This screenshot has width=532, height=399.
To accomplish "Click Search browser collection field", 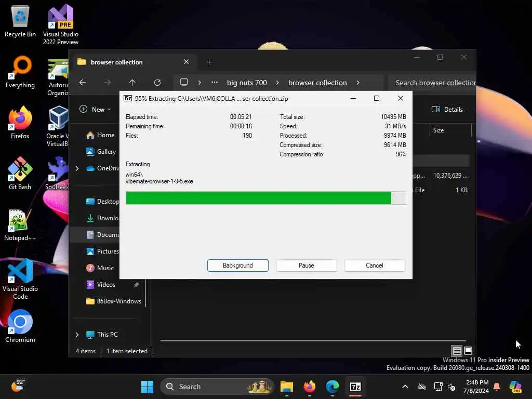I will pos(432,83).
